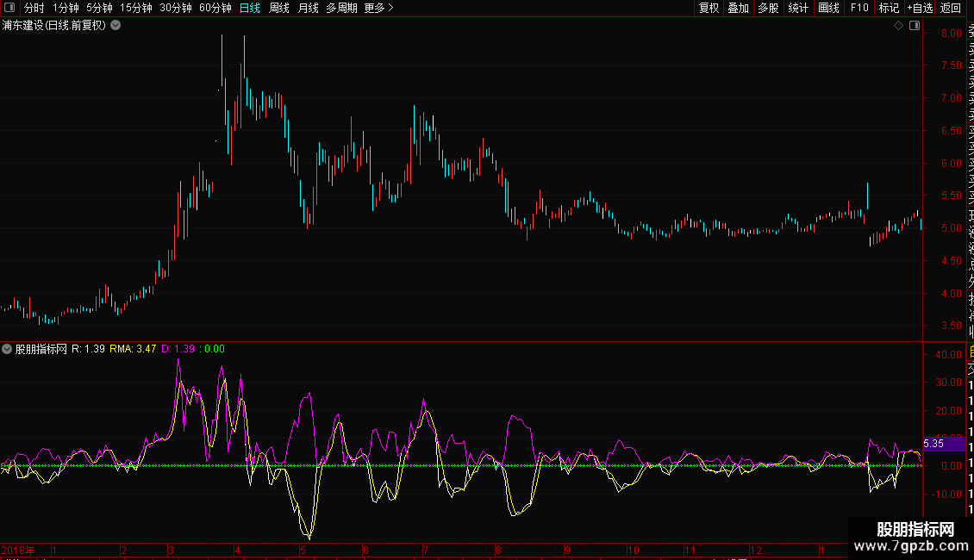Select the 30分钟 period

[x=176, y=8]
